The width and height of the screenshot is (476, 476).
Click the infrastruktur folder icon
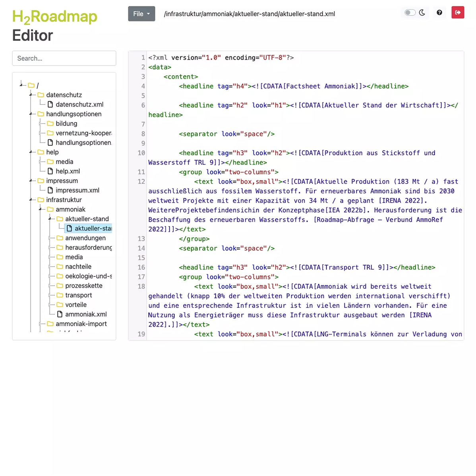41,200
